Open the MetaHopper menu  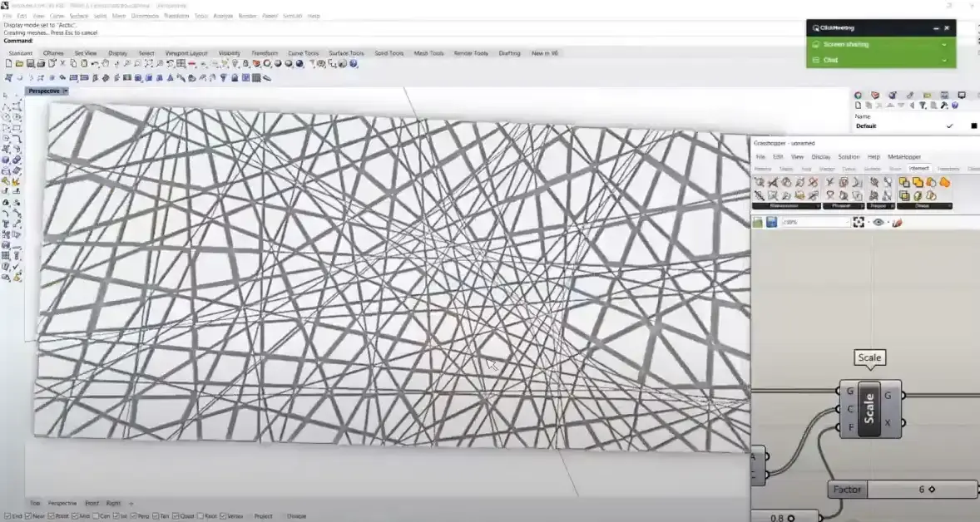click(904, 157)
